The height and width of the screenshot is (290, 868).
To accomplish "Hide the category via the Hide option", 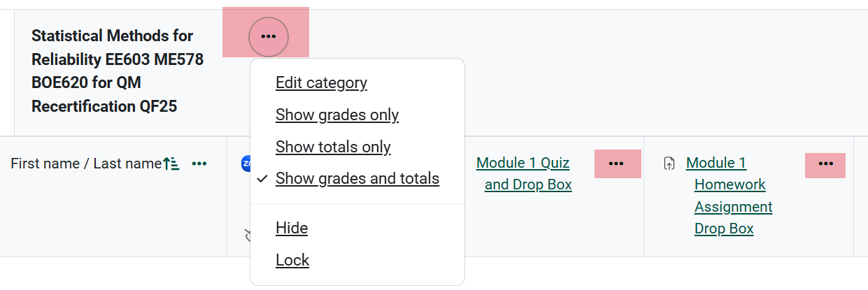I will coord(292,228).
